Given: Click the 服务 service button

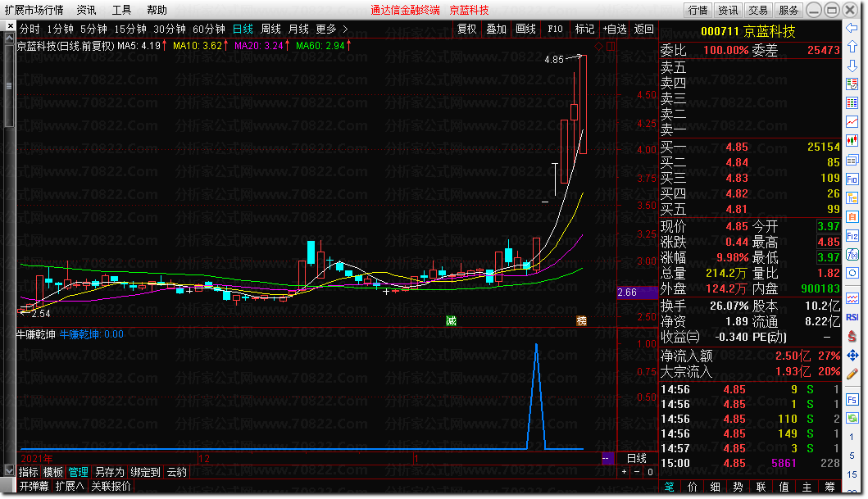Looking at the screenshot, I should 788,10.
